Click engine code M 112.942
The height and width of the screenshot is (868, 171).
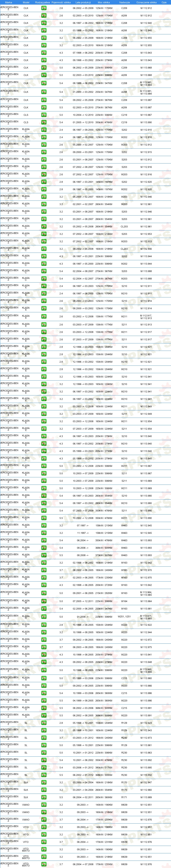pos(146,563)
